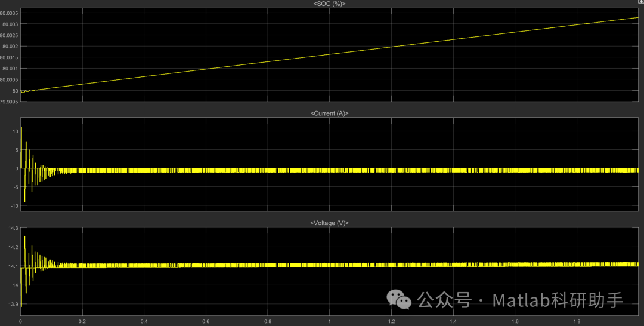
Task: Click the -10 tick on Current axis
Action: (x=14, y=206)
